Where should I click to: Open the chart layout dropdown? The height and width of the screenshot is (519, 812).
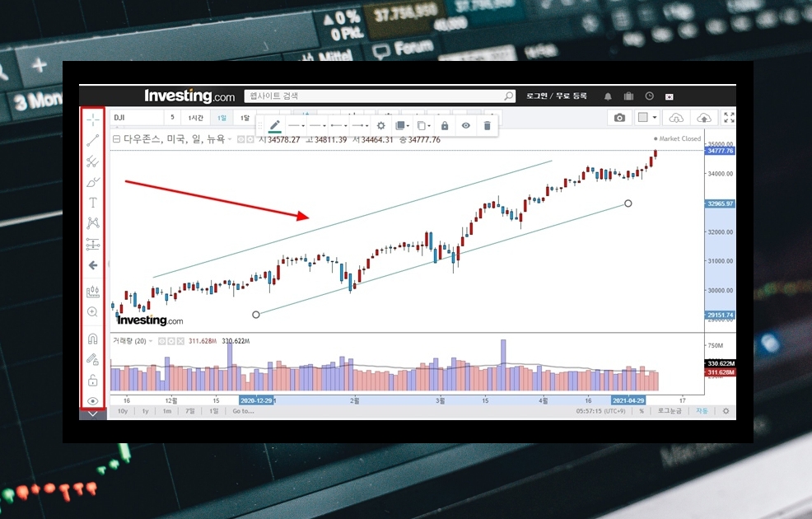coord(646,118)
